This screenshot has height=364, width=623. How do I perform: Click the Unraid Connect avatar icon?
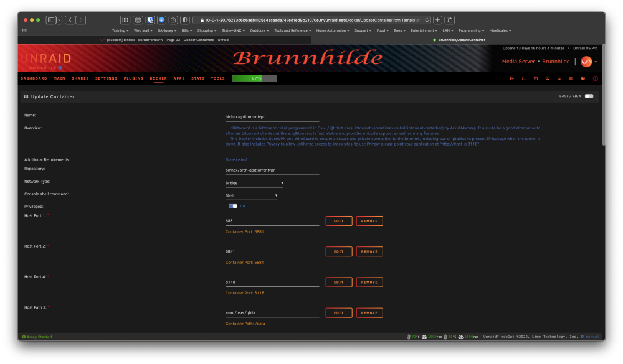point(586,62)
